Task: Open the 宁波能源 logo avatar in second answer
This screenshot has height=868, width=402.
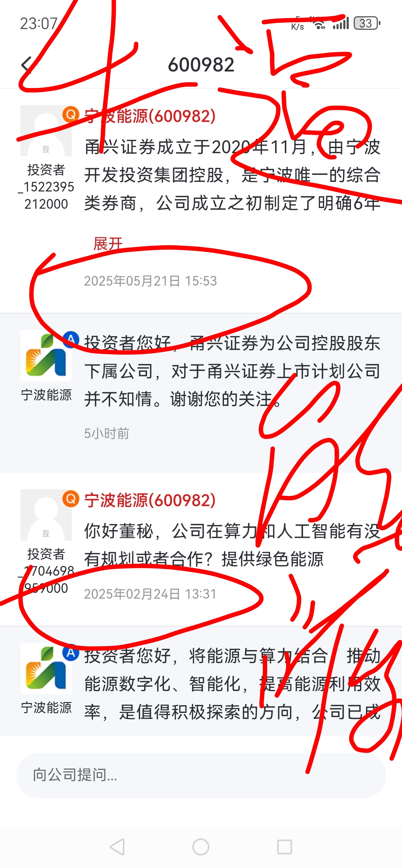Action: pyautogui.click(x=46, y=669)
